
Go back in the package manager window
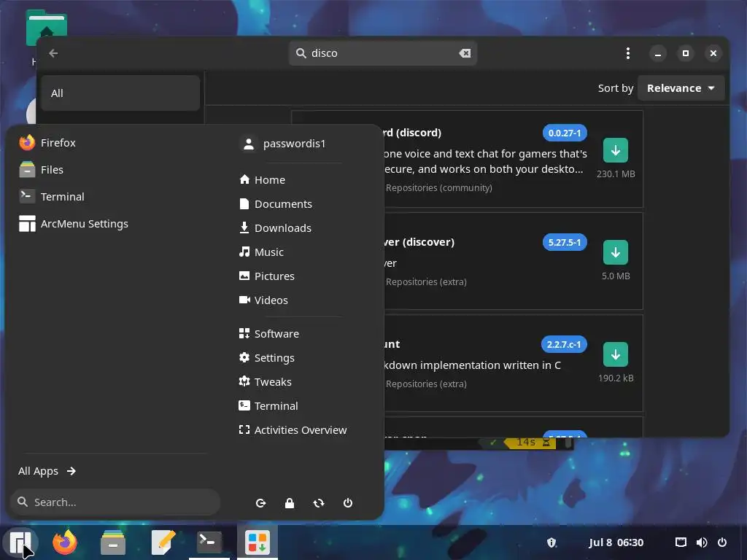(53, 53)
